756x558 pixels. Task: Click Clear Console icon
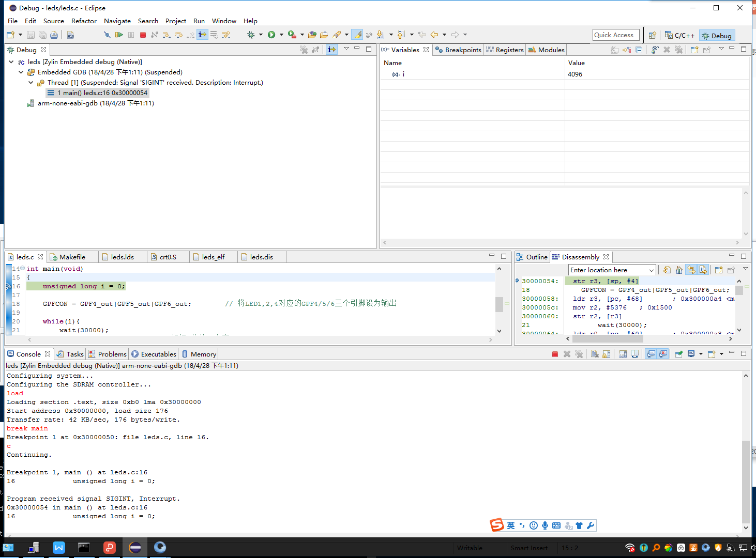pyautogui.click(x=595, y=354)
